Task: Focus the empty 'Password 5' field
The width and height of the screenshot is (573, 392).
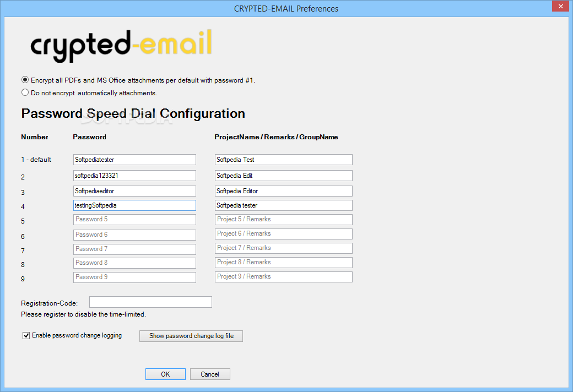Action: (x=134, y=220)
